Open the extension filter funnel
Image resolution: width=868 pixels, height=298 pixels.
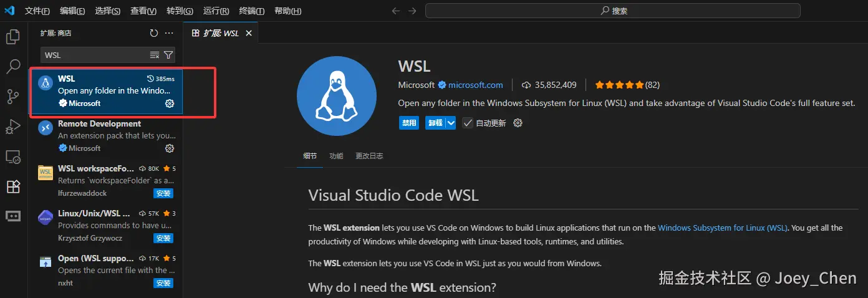coord(168,55)
